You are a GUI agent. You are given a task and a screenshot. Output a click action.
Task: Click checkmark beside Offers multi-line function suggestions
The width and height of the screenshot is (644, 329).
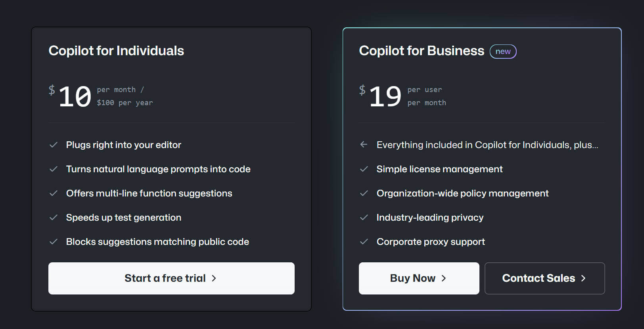tap(54, 193)
